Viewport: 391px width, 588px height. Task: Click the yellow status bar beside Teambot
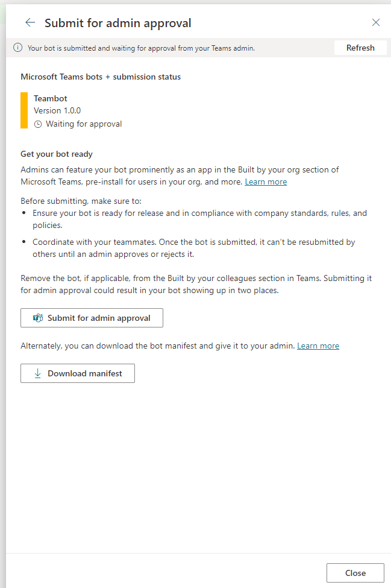point(24,110)
